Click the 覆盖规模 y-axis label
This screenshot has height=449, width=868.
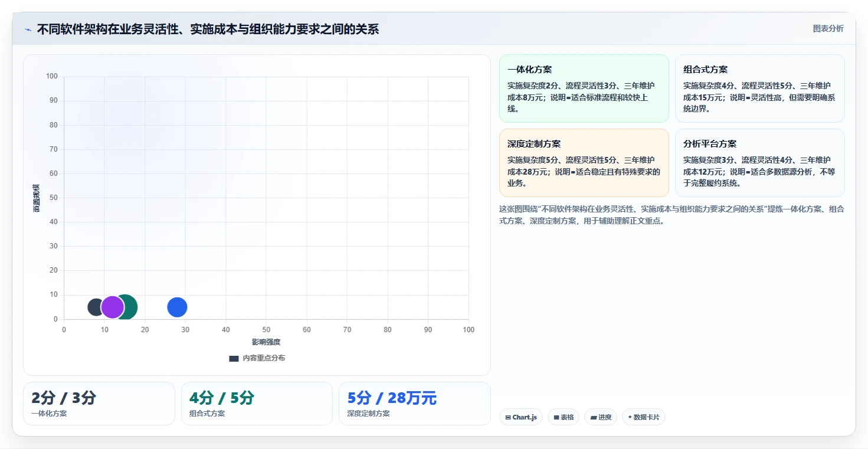[37, 198]
